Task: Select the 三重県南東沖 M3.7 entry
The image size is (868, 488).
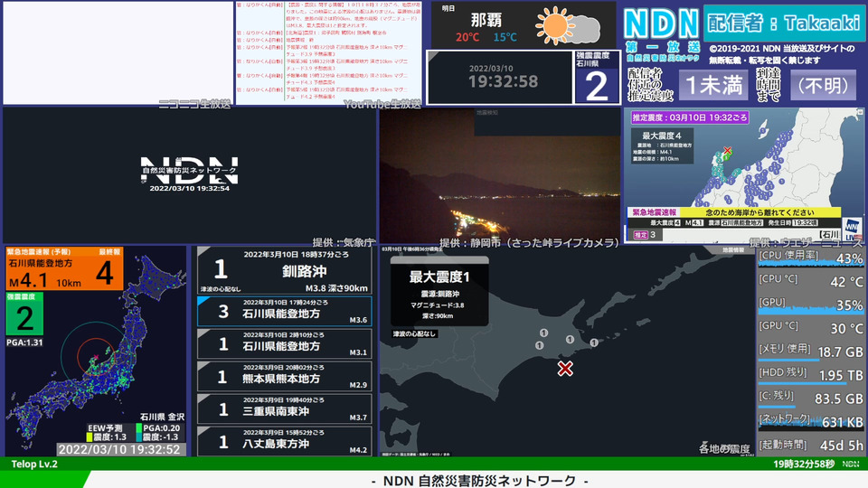Action: 285,409
